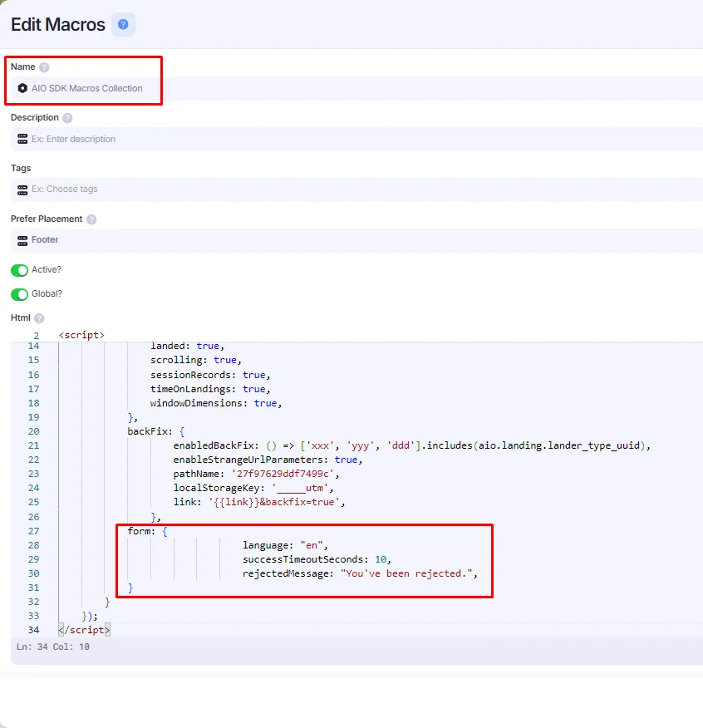Toggle the Active? switch
The height and width of the screenshot is (728, 703).
[19, 270]
